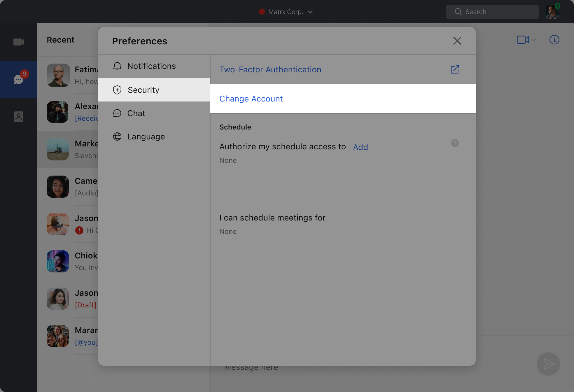Open the meetings camera sidebar icon
Image resolution: width=574 pixels, height=392 pixels.
pos(19,42)
